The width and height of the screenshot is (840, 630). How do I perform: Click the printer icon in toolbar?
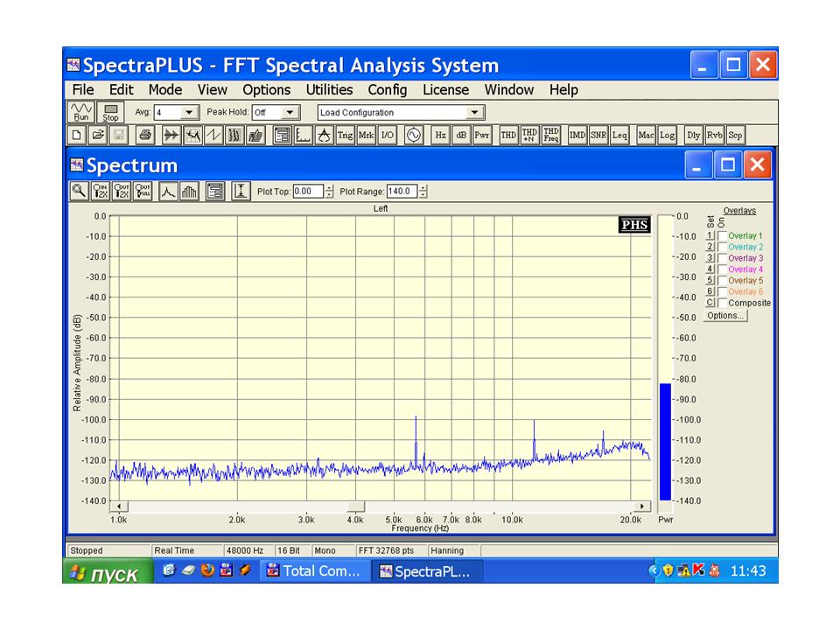144,135
